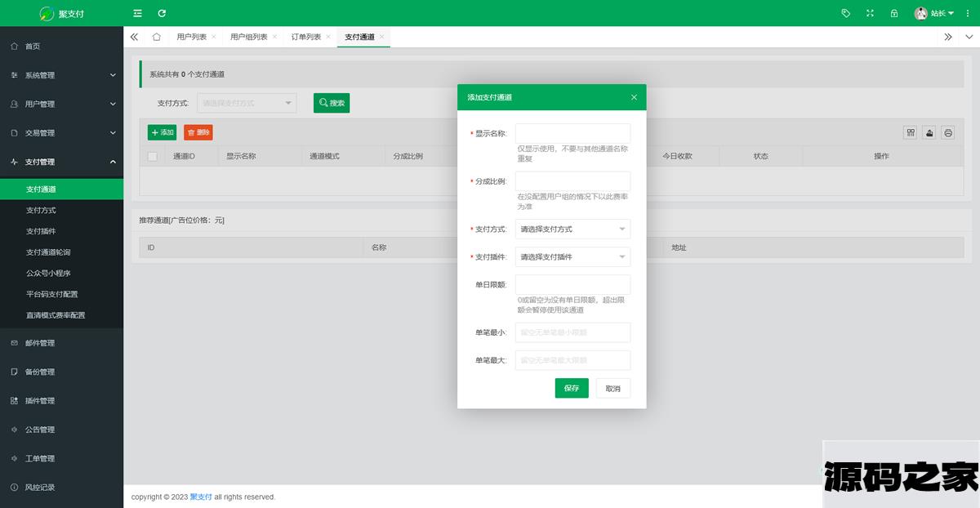Tick the select-all checkbox in table header

pos(152,156)
